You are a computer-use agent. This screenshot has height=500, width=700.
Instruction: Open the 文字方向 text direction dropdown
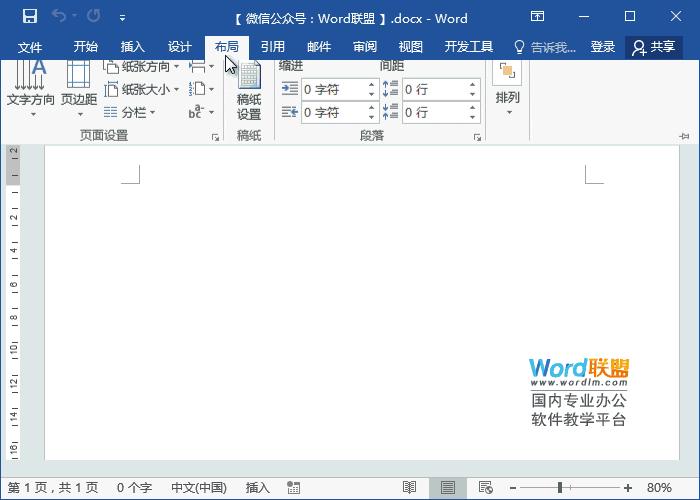pyautogui.click(x=31, y=89)
